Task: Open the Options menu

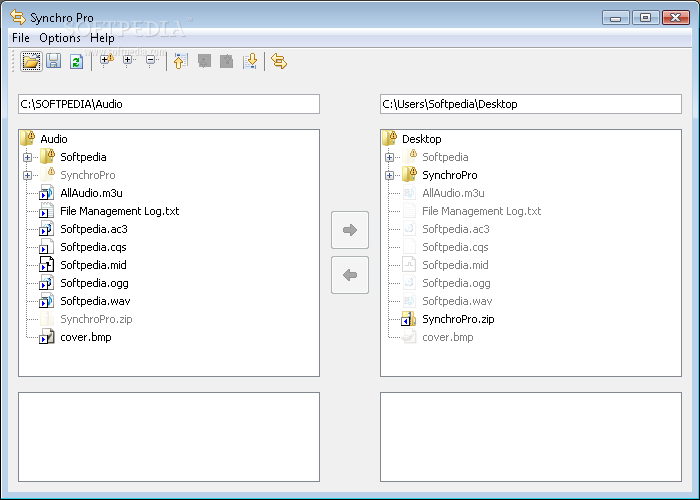Action: click(60, 38)
